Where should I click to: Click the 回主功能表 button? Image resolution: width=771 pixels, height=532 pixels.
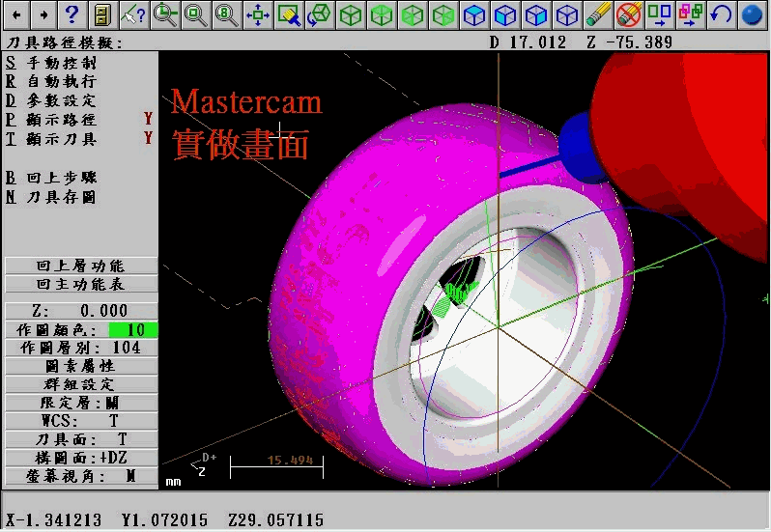81,285
